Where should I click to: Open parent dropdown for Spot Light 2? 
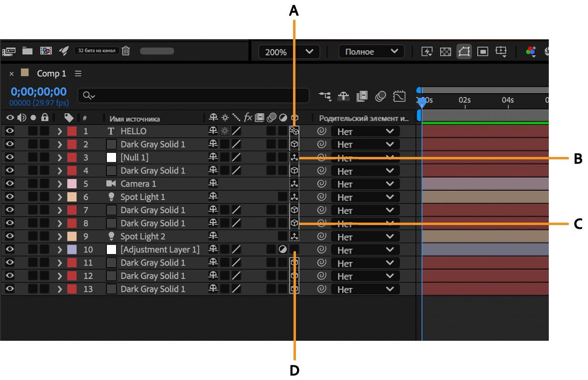click(365, 236)
